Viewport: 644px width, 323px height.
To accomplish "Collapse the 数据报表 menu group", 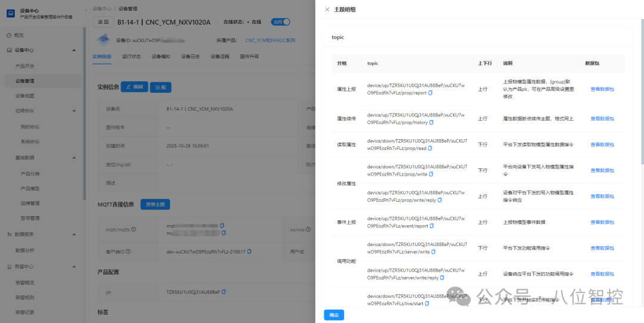I will point(74,235).
